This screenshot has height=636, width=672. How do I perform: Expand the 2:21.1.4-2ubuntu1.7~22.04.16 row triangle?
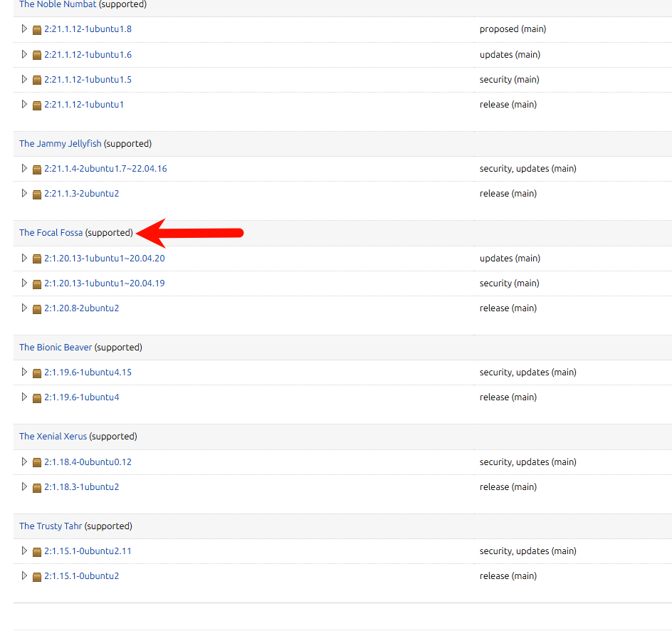(x=24, y=168)
